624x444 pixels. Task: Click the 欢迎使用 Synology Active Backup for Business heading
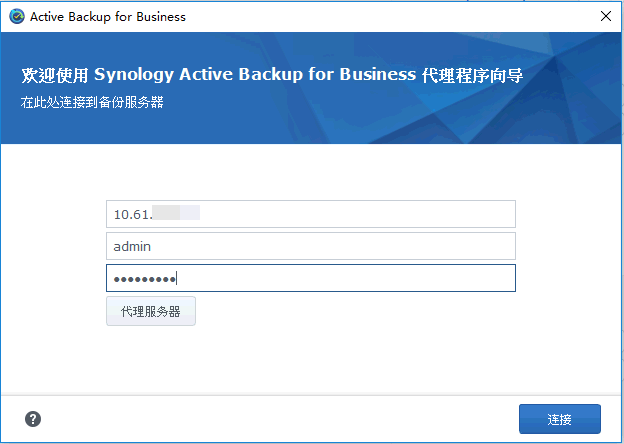pyautogui.click(x=272, y=75)
